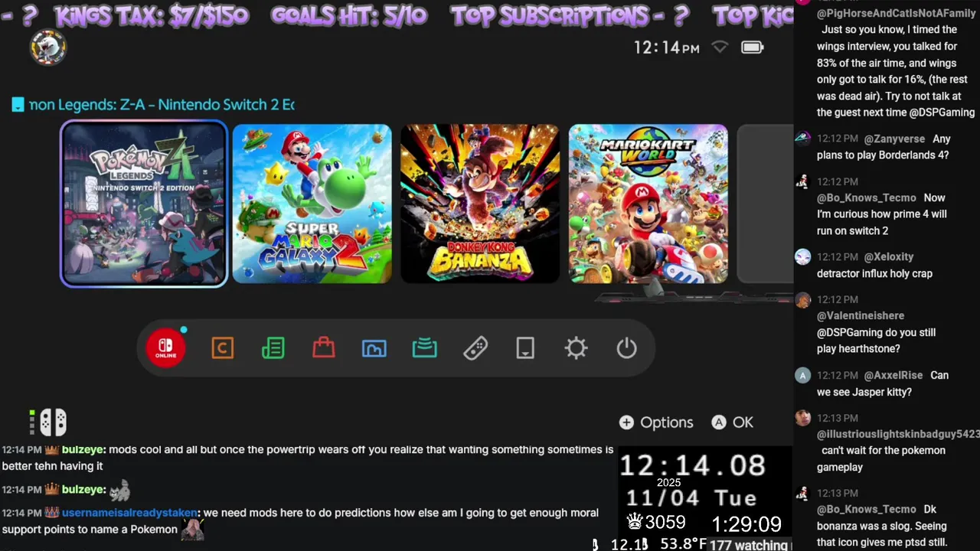Launch Mario Kart World tile
The width and height of the screenshot is (980, 551).
pyautogui.click(x=648, y=204)
